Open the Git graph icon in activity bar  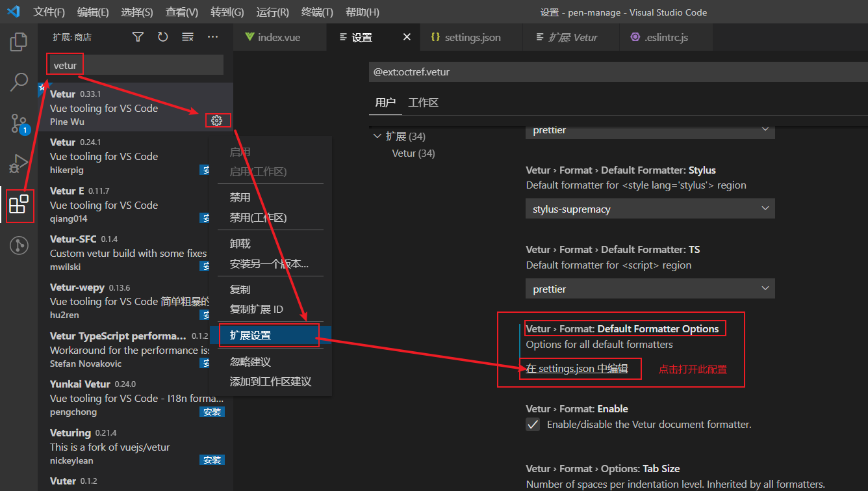click(19, 245)
